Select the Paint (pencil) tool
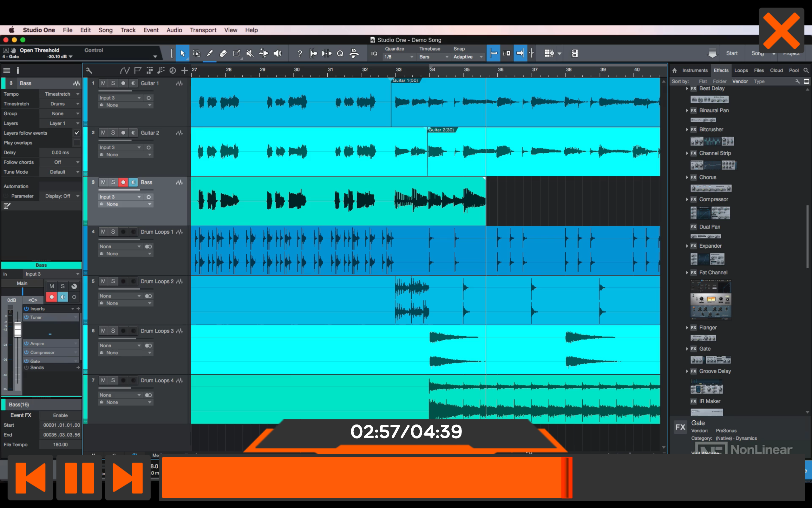812x508 pixels. tap(210, 53)
